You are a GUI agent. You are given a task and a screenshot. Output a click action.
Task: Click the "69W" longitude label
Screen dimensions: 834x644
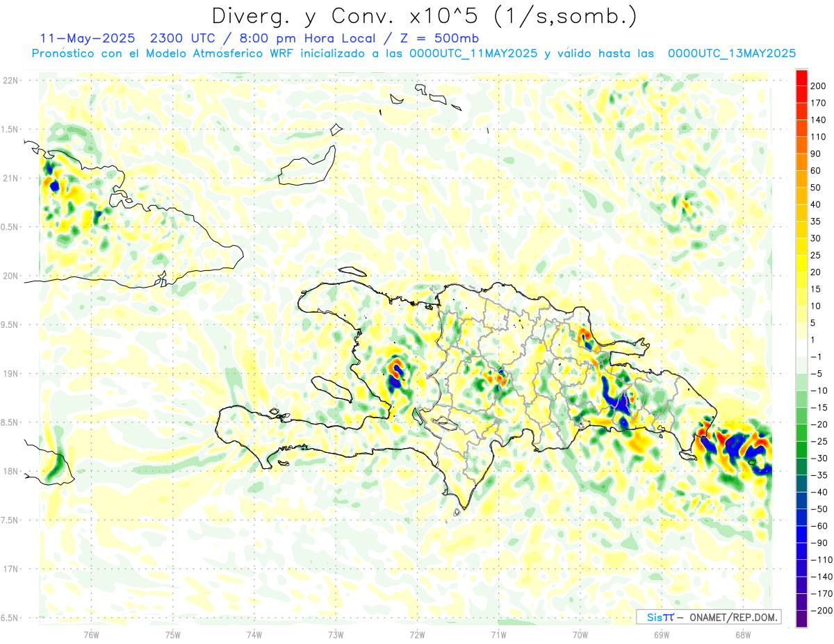click(x=662, y=634)
